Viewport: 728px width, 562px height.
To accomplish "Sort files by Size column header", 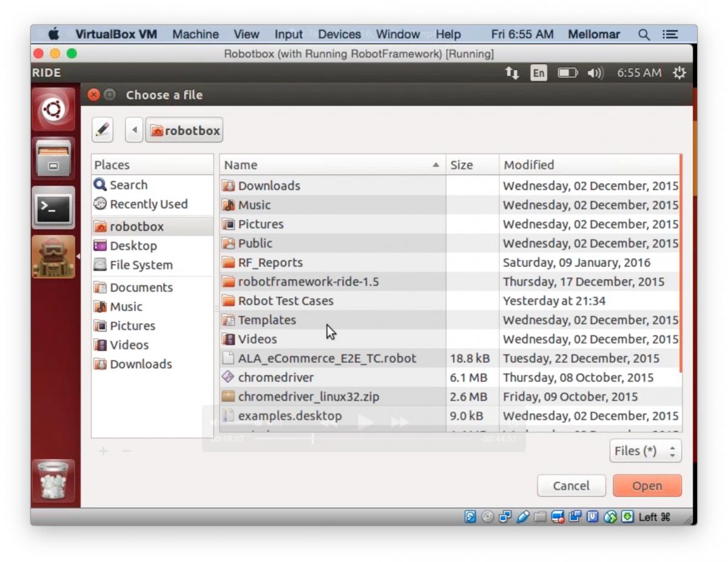I will [x=473, y=164].
